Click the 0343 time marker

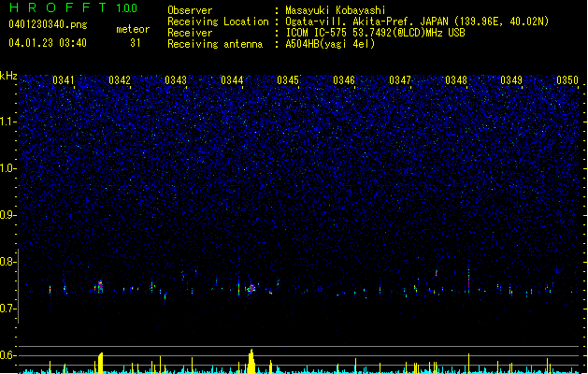click(176, 80)
